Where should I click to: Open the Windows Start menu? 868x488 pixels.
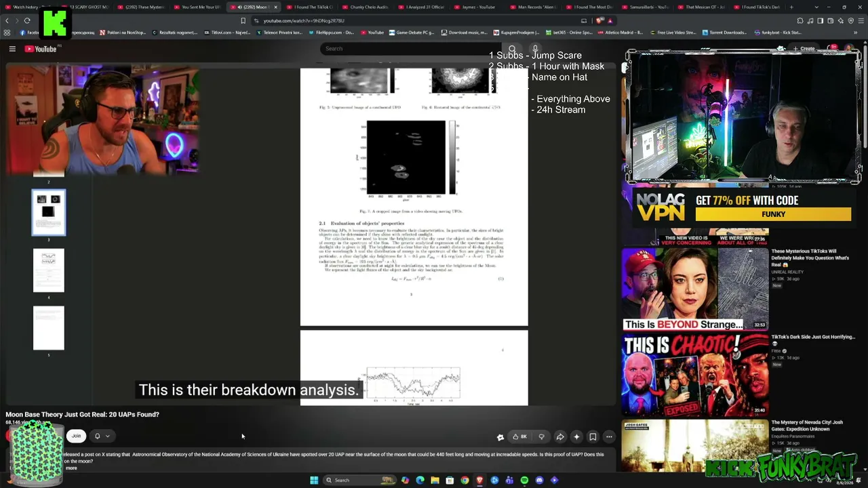click(x=314, y=481)
